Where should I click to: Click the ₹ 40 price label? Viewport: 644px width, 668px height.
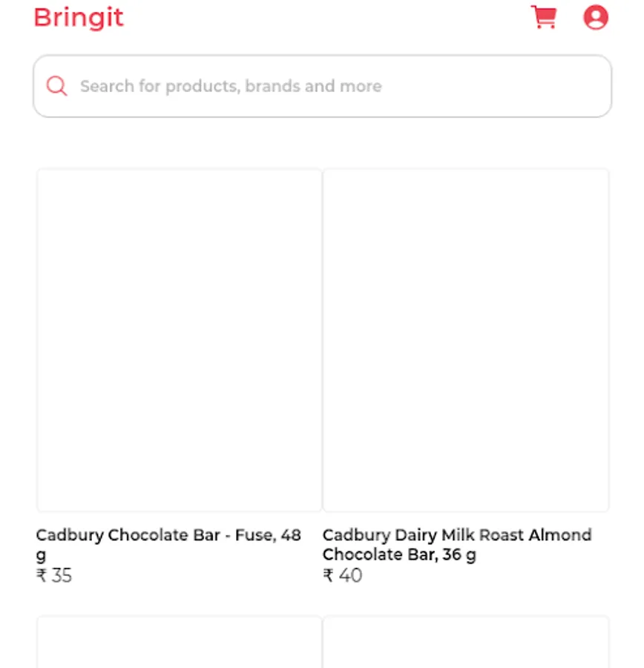(343, 575)
